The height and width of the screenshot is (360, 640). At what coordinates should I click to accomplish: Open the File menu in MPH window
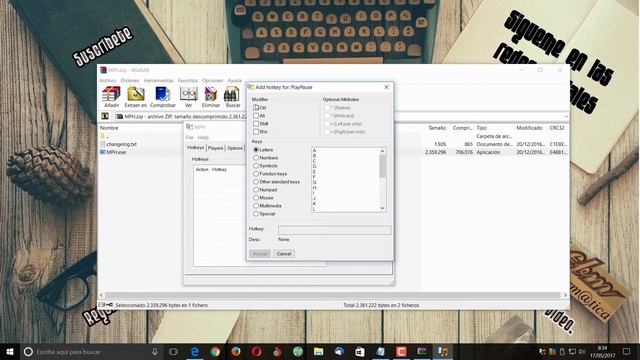tap(189, 138)
